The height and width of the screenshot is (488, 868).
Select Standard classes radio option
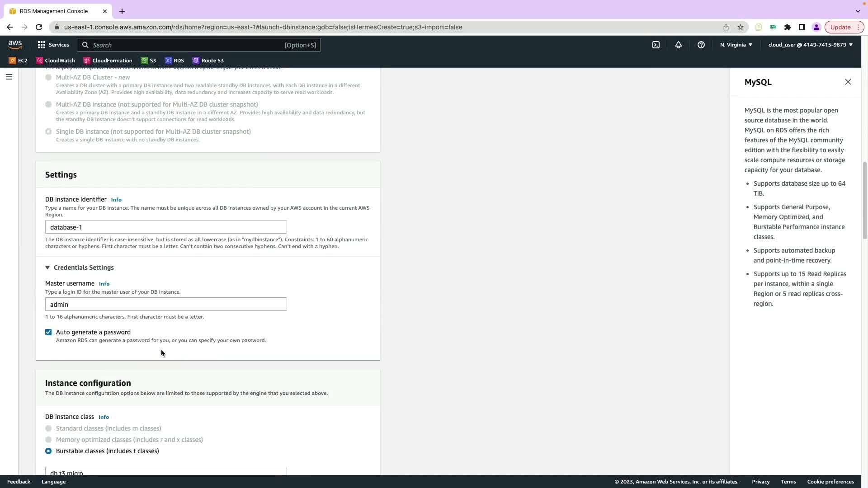48,428
